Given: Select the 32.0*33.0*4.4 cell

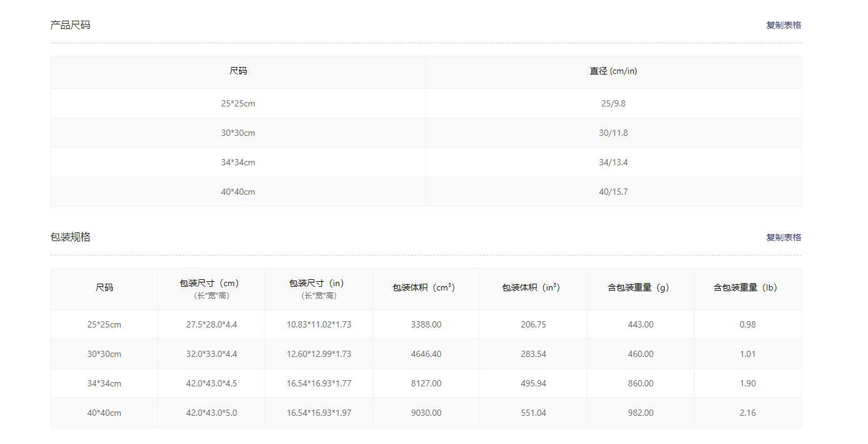Looking at the screenshot, I should pos(212,354).
